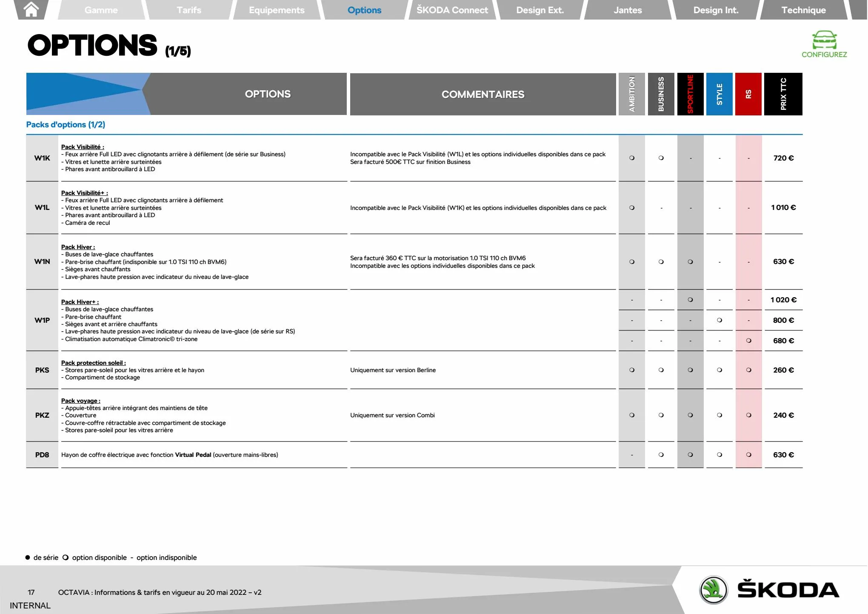The width and height of the screenshot is (868, 614).
Task: Select the BUSINESS column header
Action: (x=661, y=94)
